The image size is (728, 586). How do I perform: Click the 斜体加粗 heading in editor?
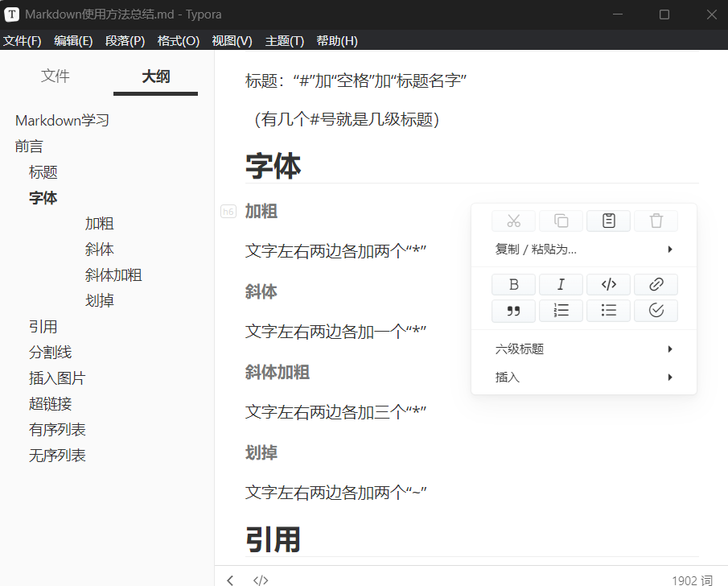(x=278, y=372)
